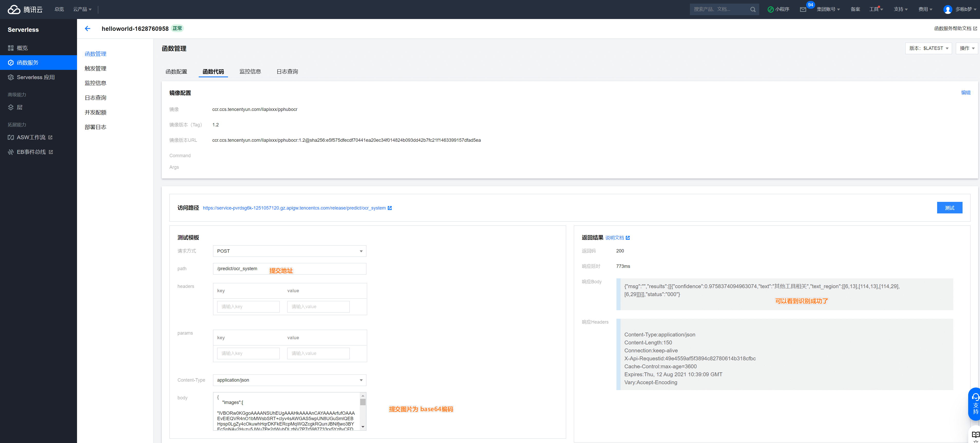Image resolution: width=980 pixels, height=443 pixels.
Task: Click the search magnifier icon
Action: click(753, 10)
